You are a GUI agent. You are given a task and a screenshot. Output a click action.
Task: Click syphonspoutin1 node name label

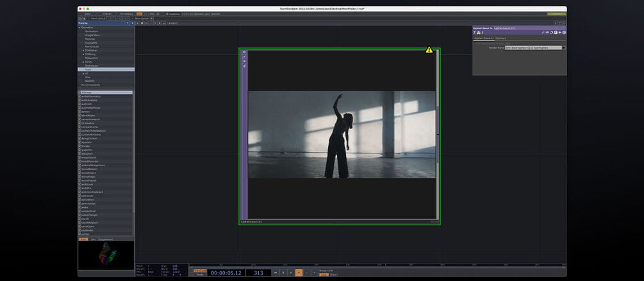click(251, 222)
